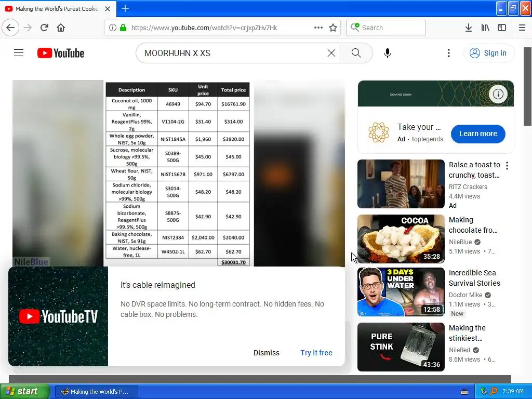This screenshot has width=532, height=399.
Task: Show site information for the URL
Action: 113,28
